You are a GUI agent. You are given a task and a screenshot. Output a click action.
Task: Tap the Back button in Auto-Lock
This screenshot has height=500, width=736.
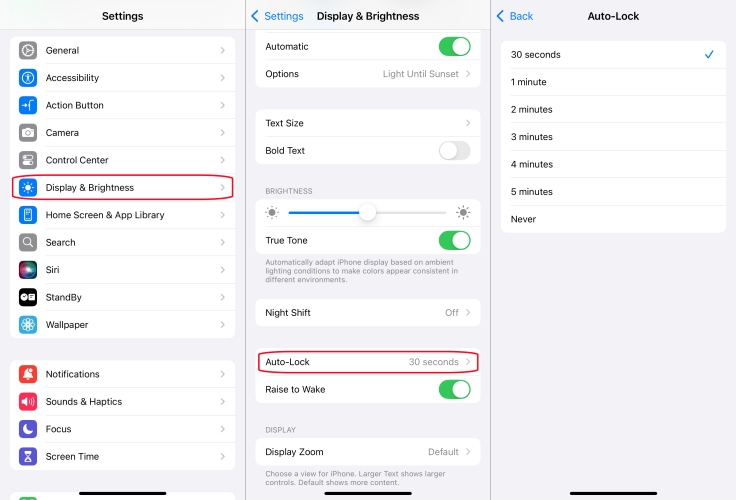pos(515,16)
